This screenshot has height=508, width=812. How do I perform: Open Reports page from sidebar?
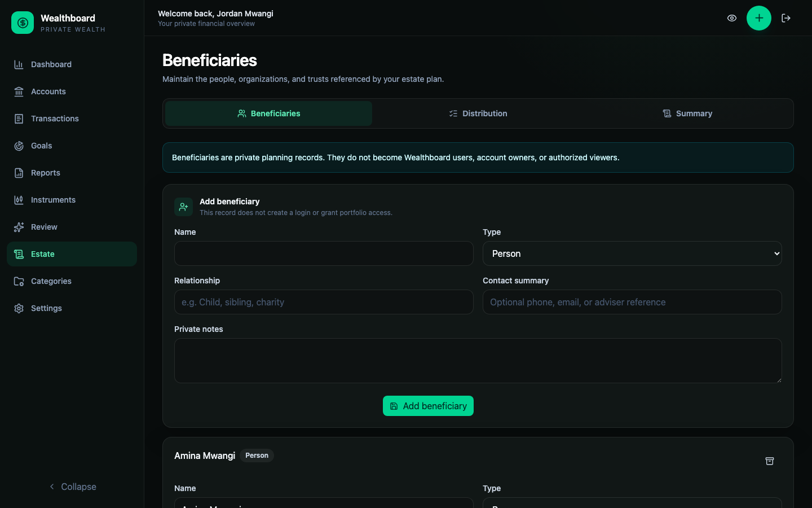tap(72, 173)
